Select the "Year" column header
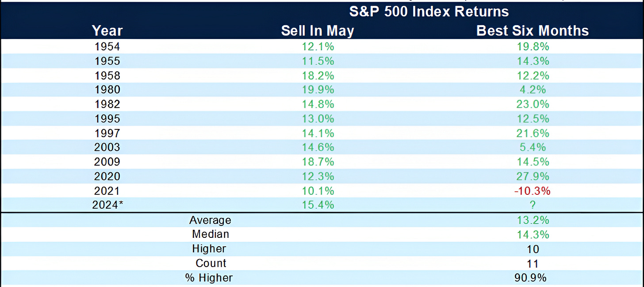The image size is (644, 287). point(107,31)
